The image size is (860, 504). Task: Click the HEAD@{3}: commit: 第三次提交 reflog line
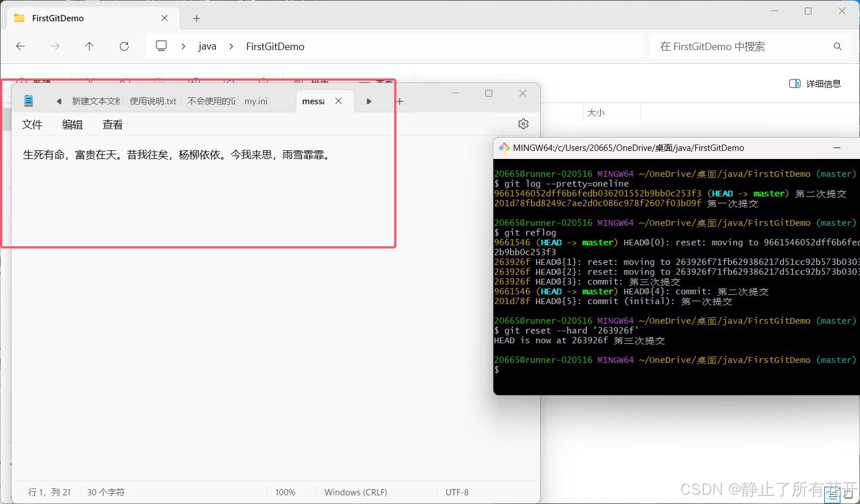587,282
